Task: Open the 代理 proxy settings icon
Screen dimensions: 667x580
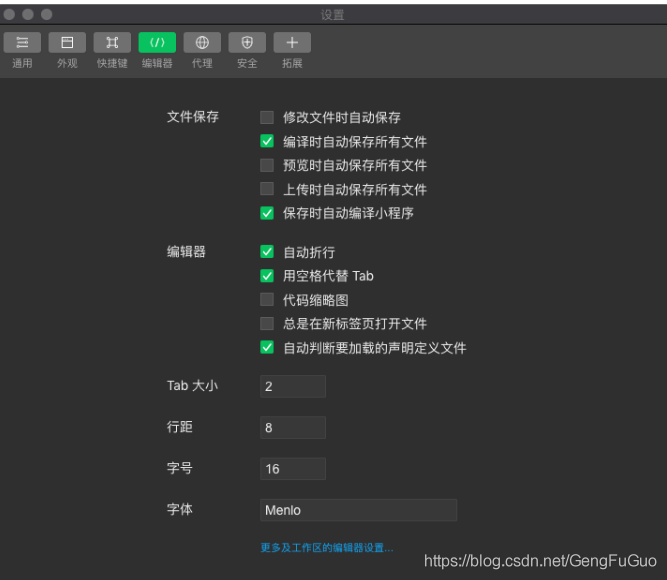Action: click(x=202, y=43)
